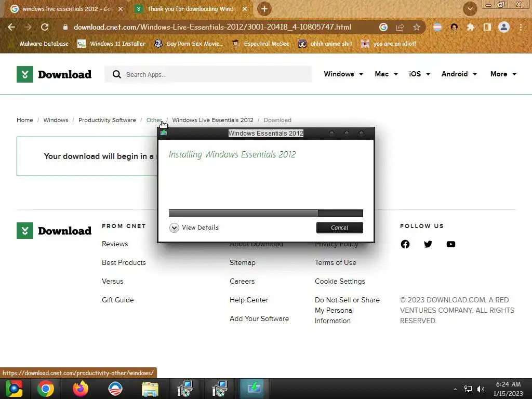Open the tab search chevron button

(470, 9)
